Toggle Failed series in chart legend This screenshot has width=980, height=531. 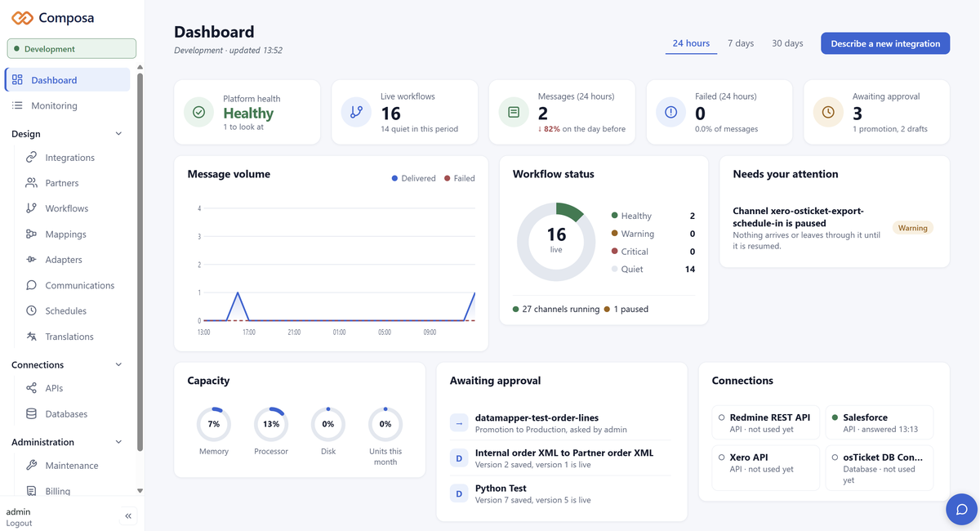click(x=459, y=178)
